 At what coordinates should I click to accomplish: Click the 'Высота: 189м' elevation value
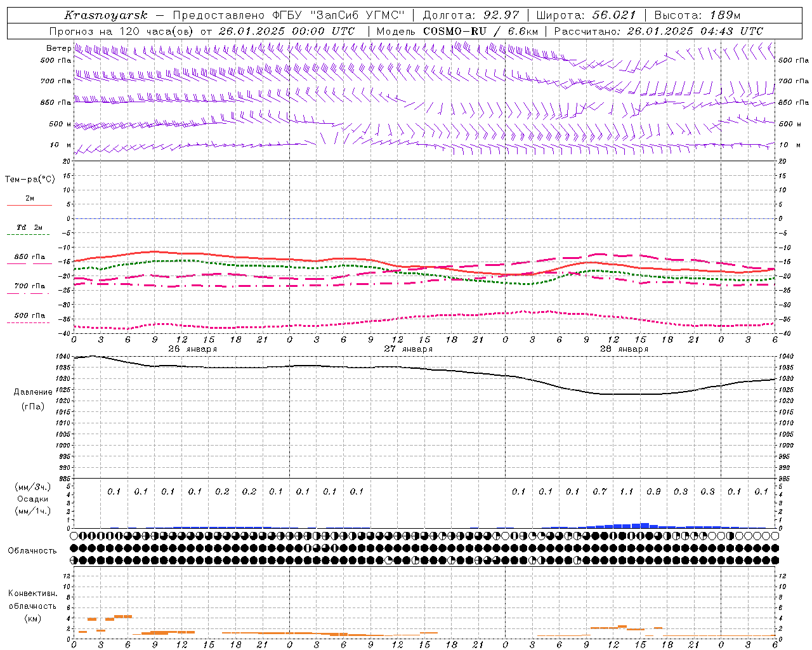click(x=697, y=15)
